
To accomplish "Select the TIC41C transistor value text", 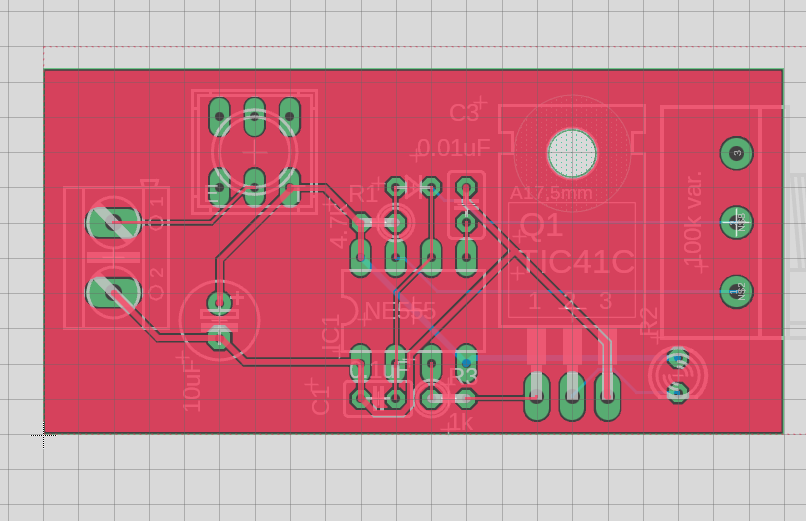I will (577, 262).
